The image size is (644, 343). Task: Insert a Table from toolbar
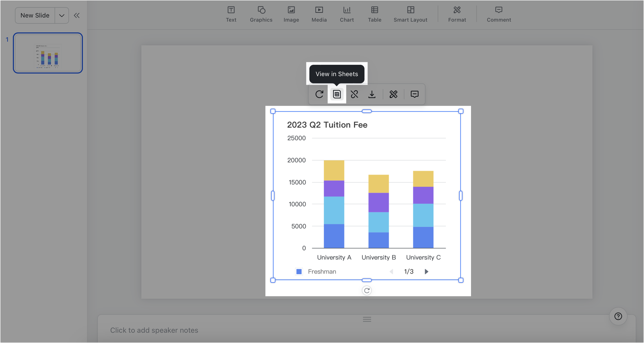375,14
